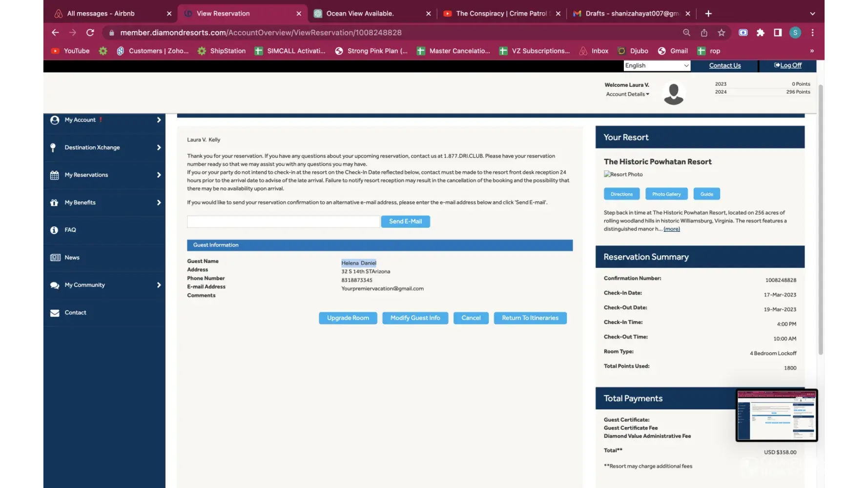Open the Extensions puzzle icon
The image size is (868, 488).
[x=761, y=33]
